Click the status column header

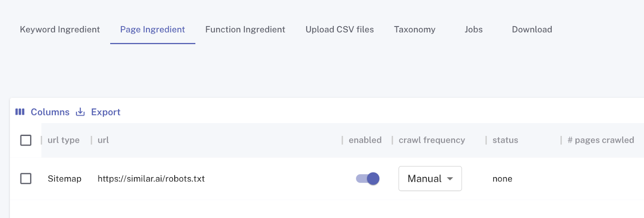click(x=505, y=140)
